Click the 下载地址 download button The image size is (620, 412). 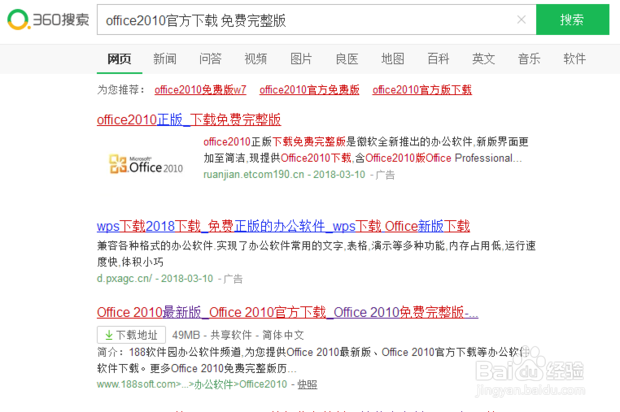[131, 335]
